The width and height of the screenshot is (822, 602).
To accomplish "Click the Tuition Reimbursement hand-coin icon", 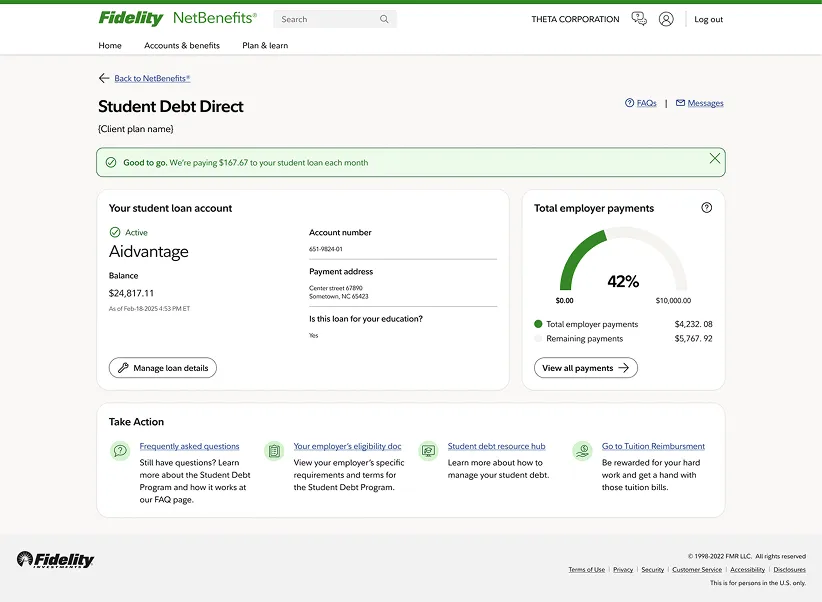I will click(x=582, y=450).
